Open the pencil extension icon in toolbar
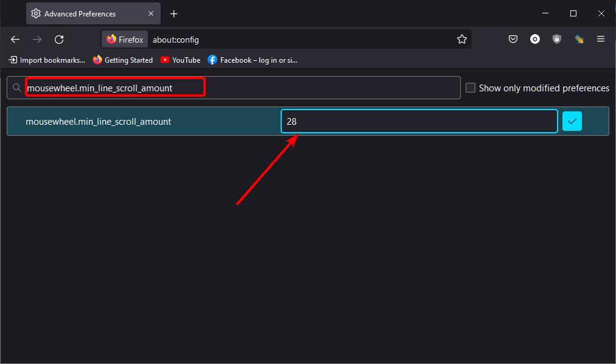The image size is (616, 364). pyautogui.click(x=579, y=39)
